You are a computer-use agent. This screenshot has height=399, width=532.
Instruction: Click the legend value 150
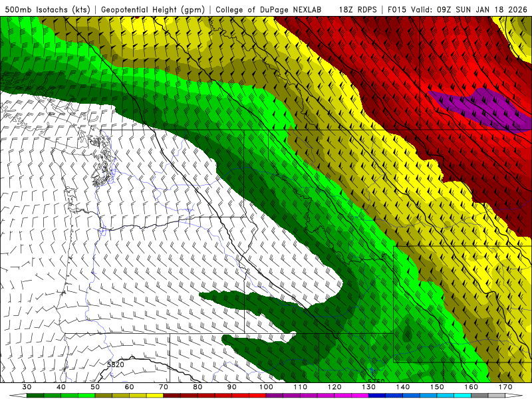click(437, 387)
